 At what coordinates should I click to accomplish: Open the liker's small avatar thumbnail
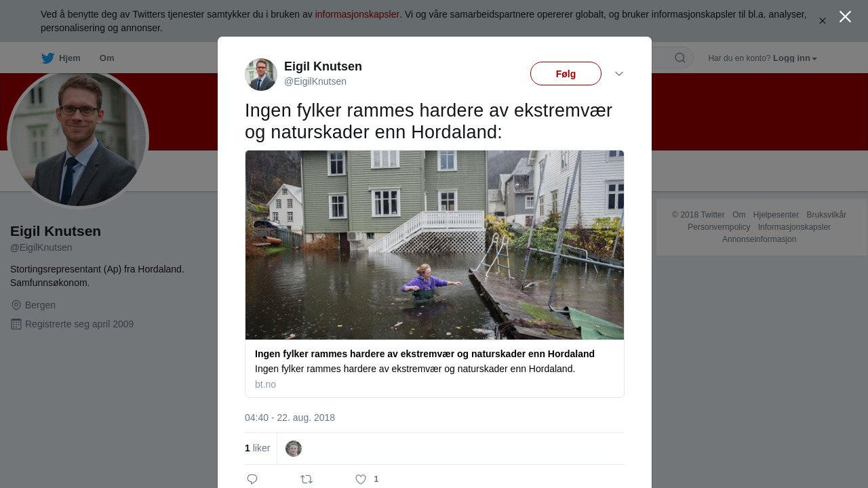point(294,449)
